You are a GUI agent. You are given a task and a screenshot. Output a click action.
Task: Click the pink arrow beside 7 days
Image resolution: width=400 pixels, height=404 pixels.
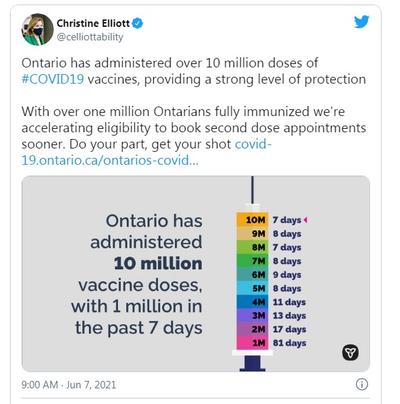(305, 220)
